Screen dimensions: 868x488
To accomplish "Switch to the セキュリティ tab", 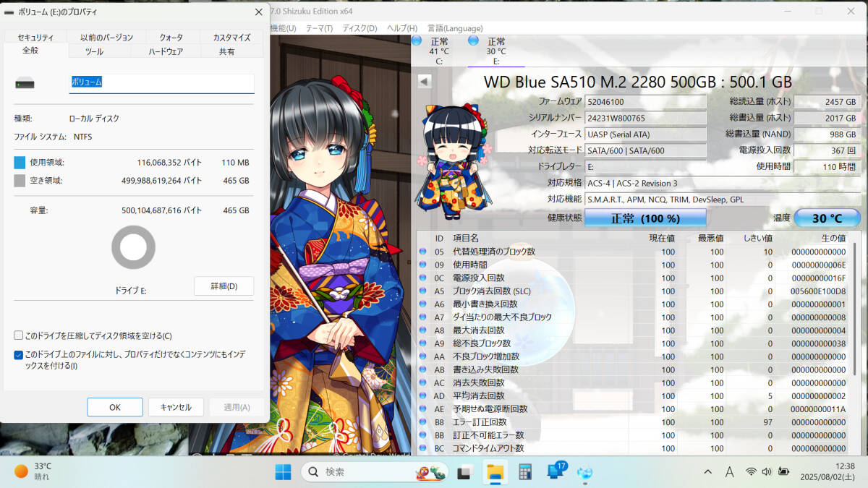I will 35,37.
